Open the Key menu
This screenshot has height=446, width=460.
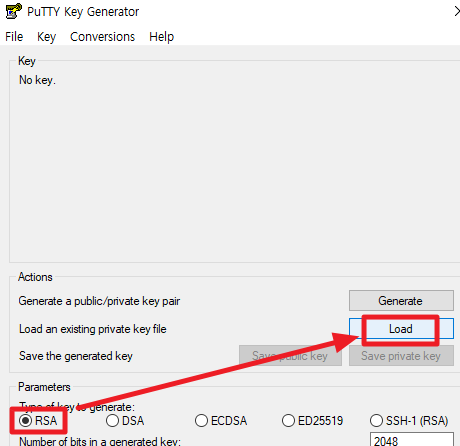click(46, 37)
